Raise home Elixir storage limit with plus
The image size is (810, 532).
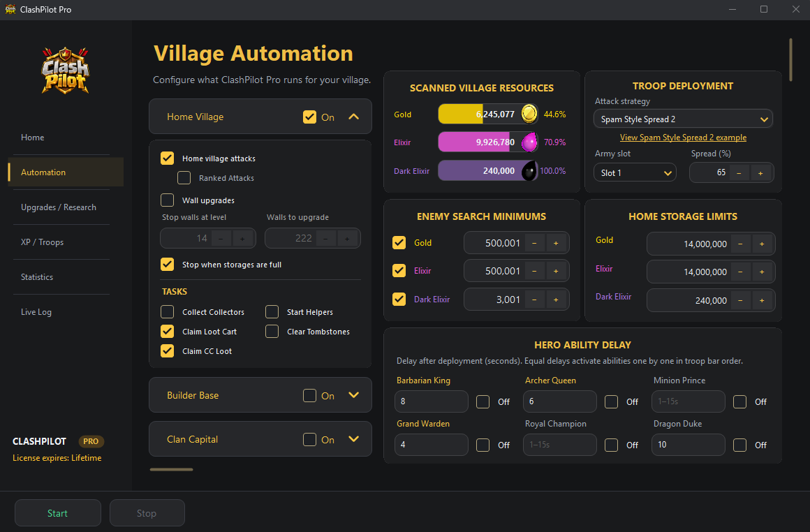(762, 272)
